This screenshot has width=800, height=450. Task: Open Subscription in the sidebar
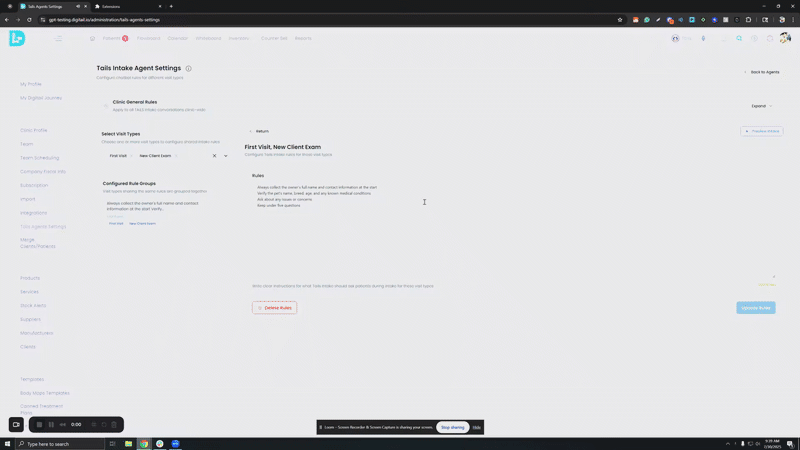point(34,185)
